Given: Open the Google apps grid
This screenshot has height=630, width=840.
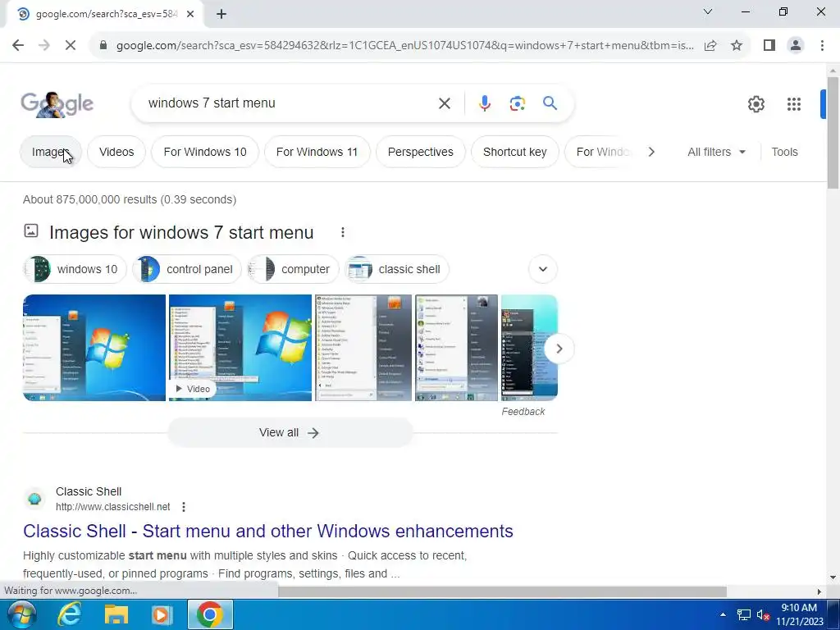Looking at the screenshot, I should (794, 104).
